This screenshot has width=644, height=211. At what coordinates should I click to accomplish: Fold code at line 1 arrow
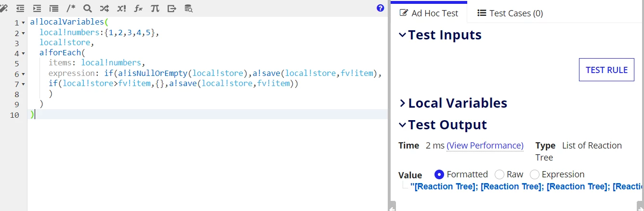[x=24, y=23]
